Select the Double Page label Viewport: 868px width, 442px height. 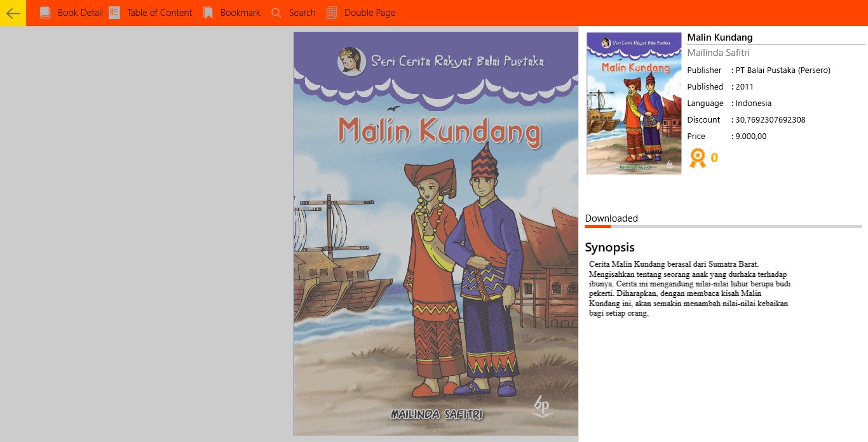370,13
